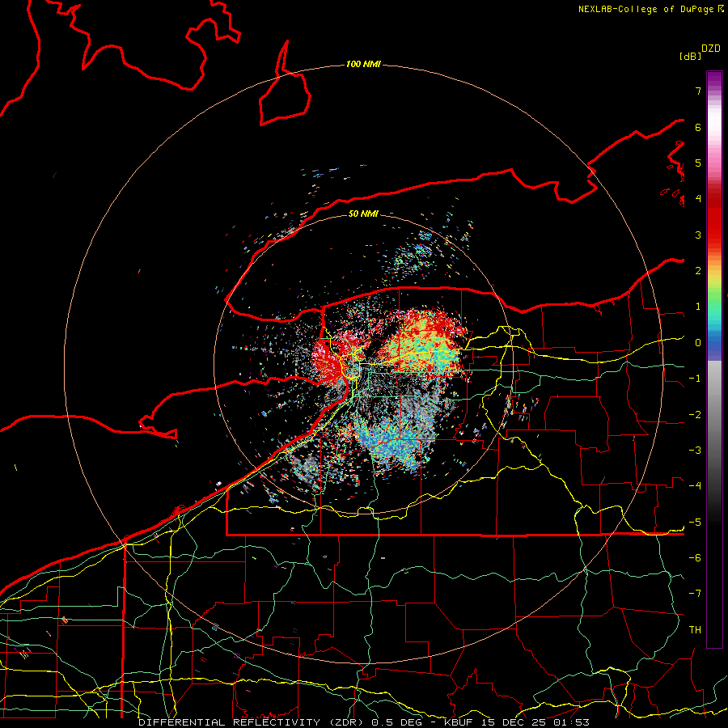Click the [dB] units label
Image resolution: width=728 pixels, height=728 pixels.
coord(690,56)
